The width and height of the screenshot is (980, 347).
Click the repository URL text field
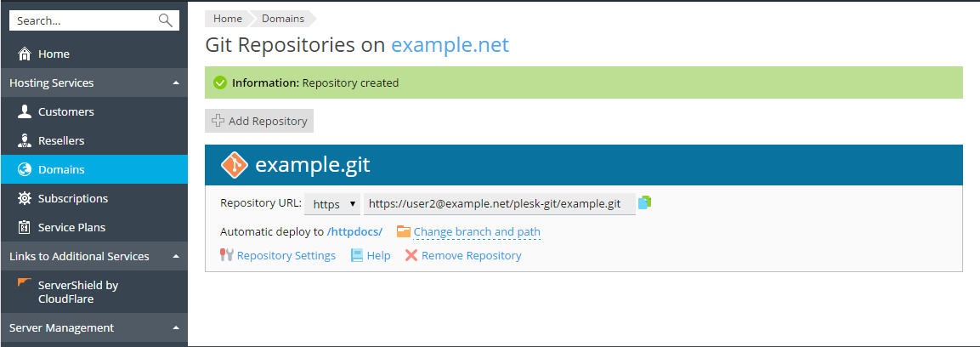click(x=499, y=204)
